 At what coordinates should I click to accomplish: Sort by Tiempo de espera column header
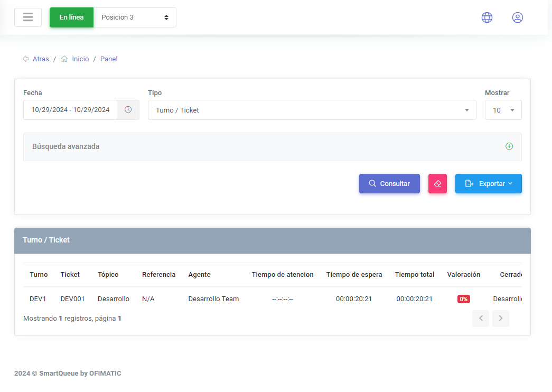click(x=354, y=275)
